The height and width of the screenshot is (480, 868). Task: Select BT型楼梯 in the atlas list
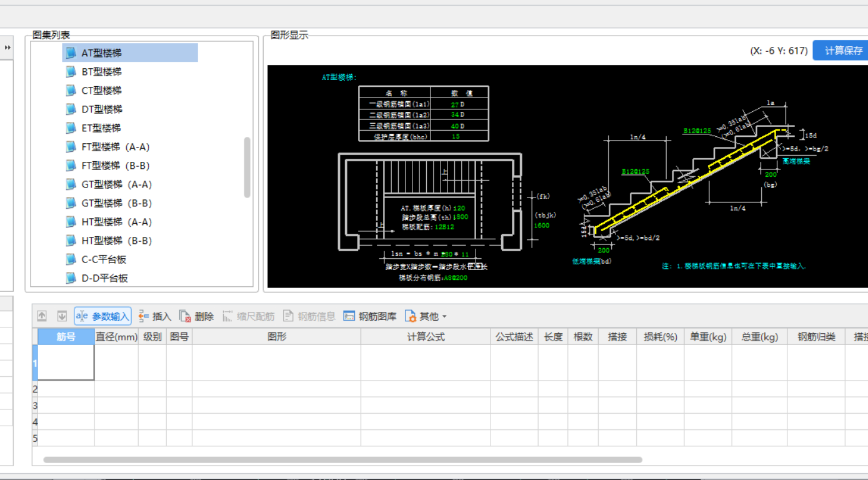[94, 72]
